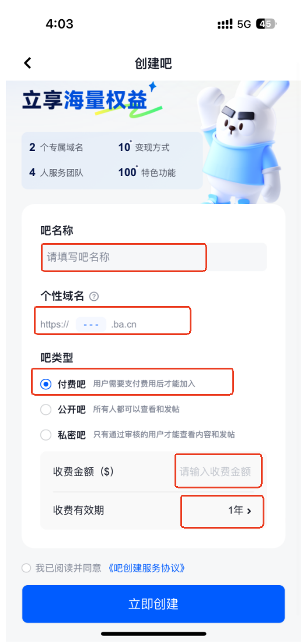Image resolution: width=307 pixels, height=644 pixels.
Task: Open the 《吧创建服务协议》 link
Action: 146,568
